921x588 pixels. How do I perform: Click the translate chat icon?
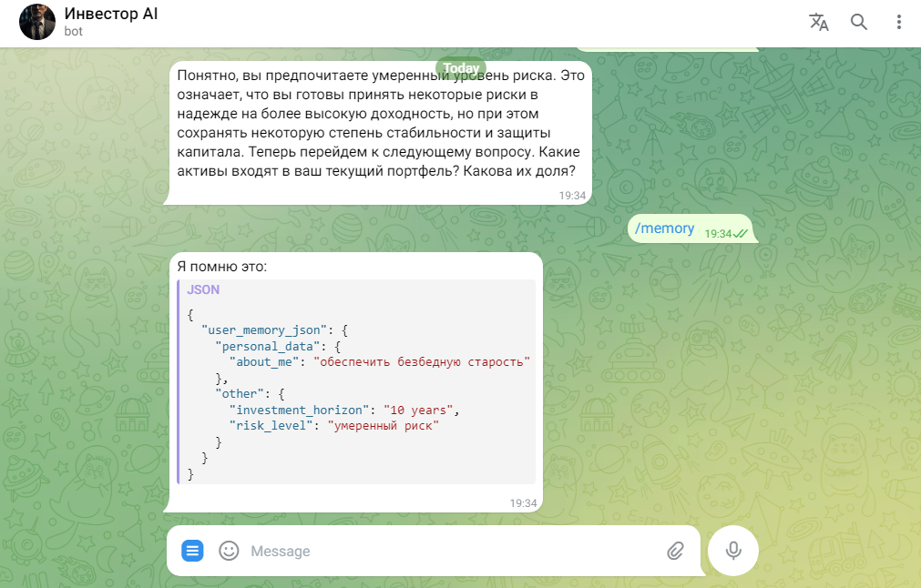[x=819, y=22]
